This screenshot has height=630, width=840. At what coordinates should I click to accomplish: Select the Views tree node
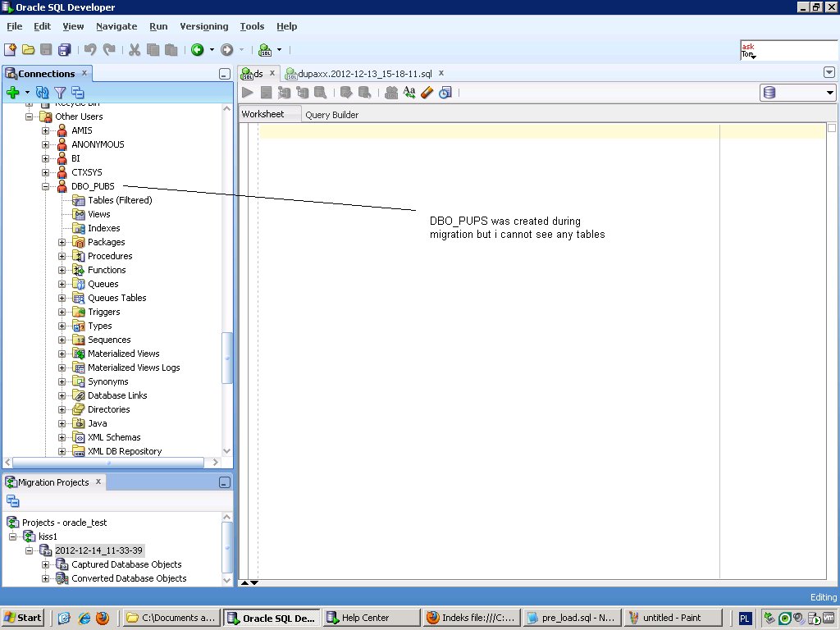[99, 214]
